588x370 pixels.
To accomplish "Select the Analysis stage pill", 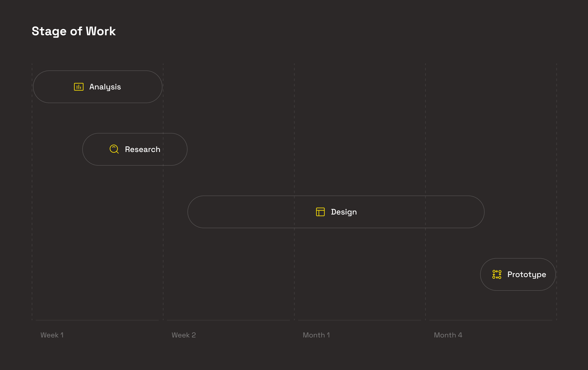I will pos(98,87).
